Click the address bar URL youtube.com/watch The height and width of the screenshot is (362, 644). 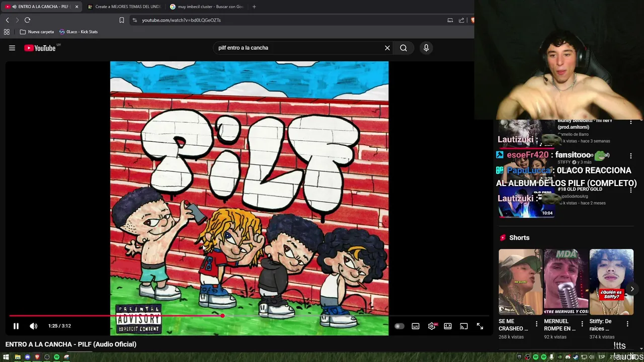pyautogui.click(x=181, y=20)
